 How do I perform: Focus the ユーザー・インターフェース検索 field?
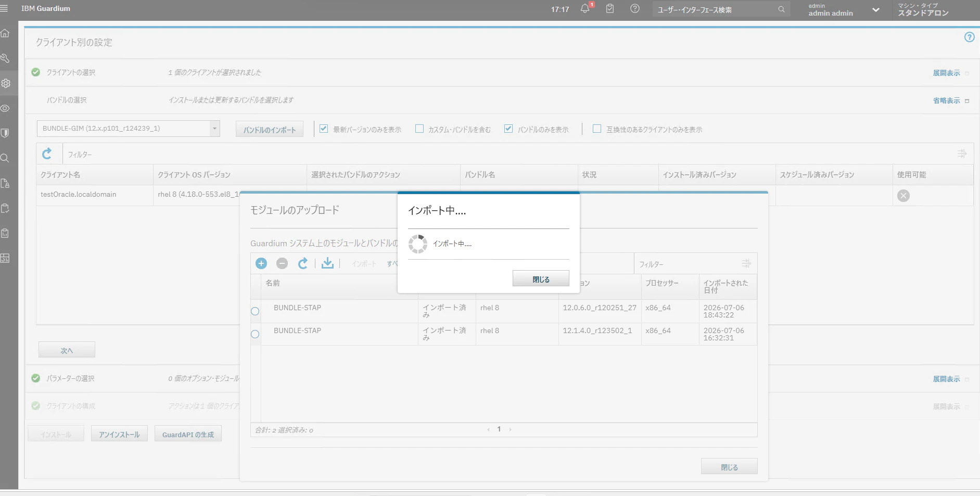coord(716,9)
